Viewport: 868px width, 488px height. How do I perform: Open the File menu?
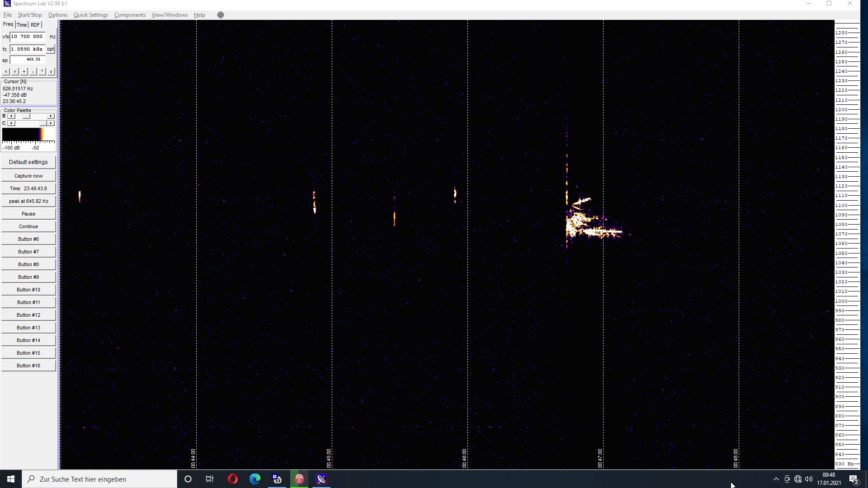[8, 15]
